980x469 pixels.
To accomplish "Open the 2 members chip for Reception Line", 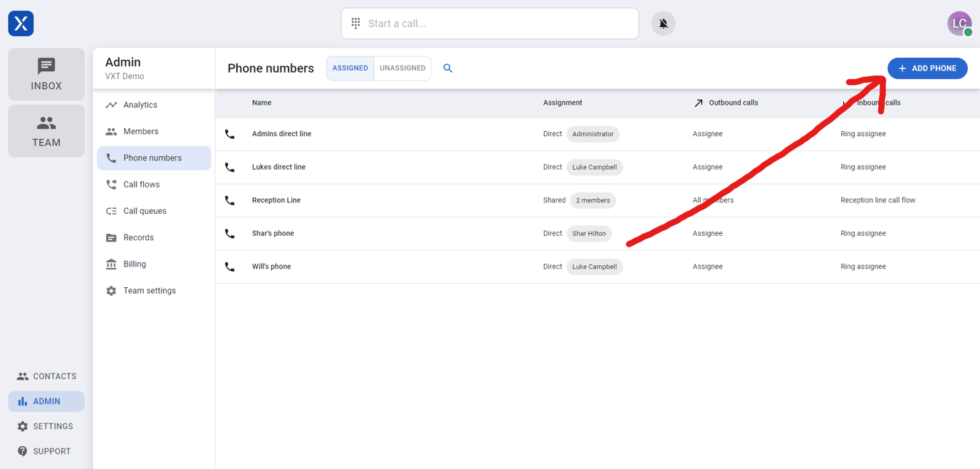I will (593, 200).
